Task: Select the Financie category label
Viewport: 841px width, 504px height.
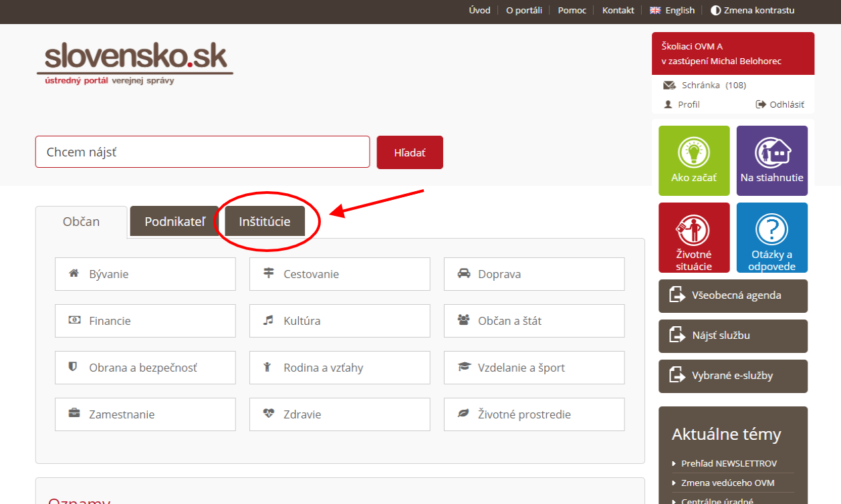Action: click(x=110, y=321)
